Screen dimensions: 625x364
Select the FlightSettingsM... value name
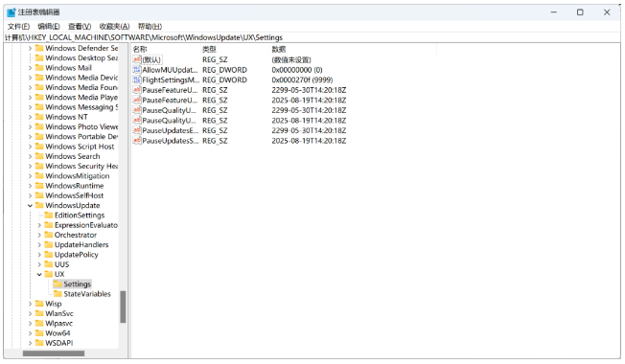171,80
